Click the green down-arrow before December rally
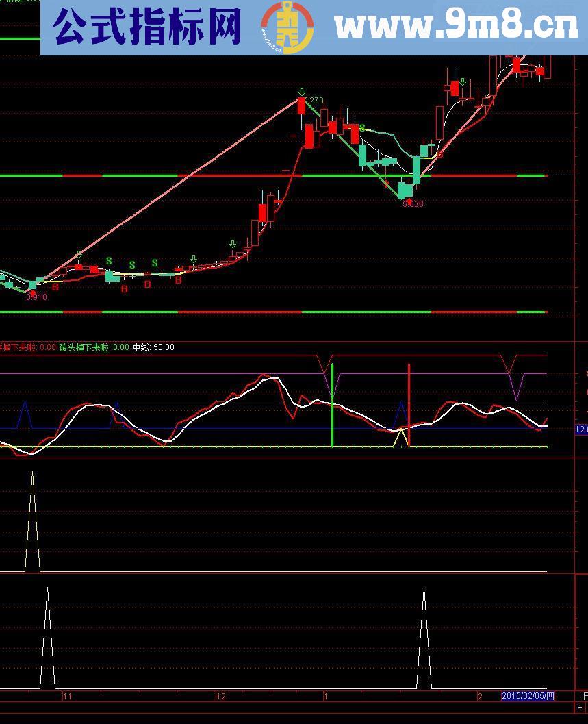This screenshot has width=588, height=724. tap(233, 245)
